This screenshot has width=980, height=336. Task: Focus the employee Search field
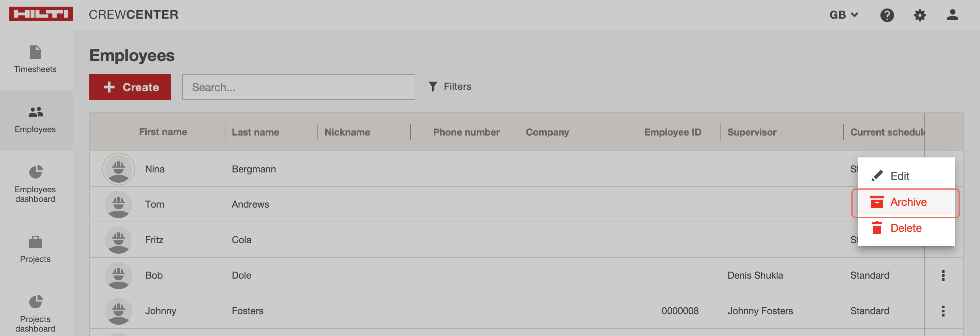tap(298, 87)
